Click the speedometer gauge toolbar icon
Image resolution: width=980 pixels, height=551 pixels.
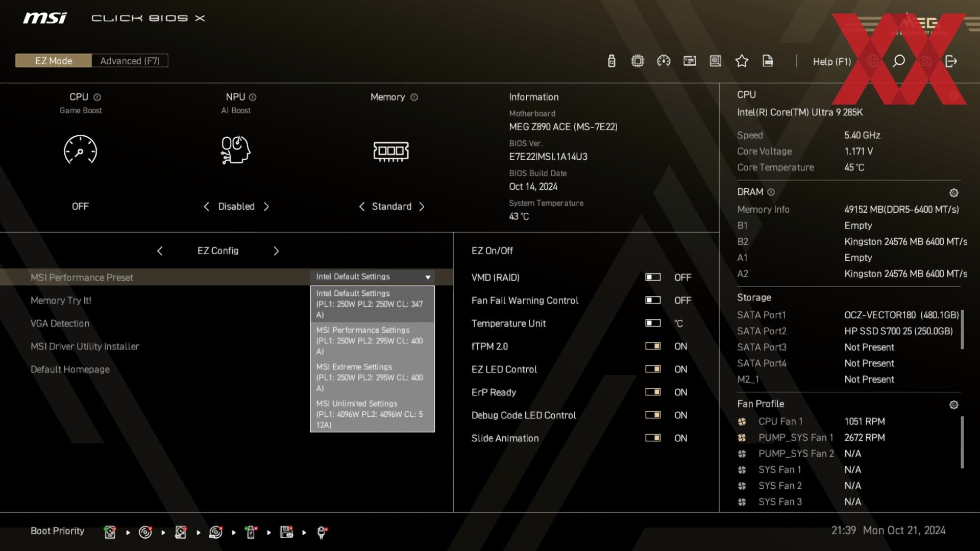click(664, 61)
